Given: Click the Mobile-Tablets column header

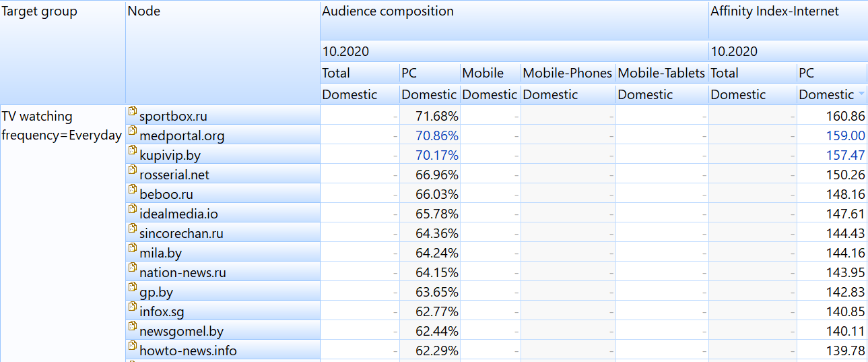Looking at the screenshot, I should pyautogui.click(x=661, y=73).
